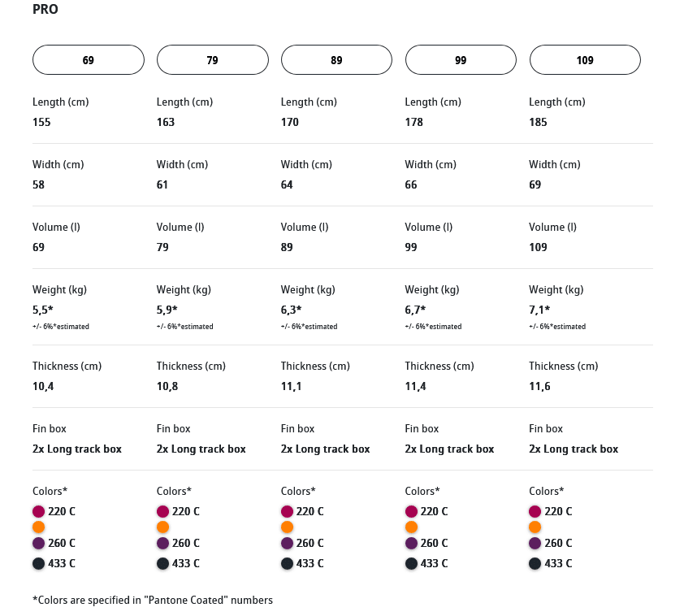This screenshot has width=684, height=616.
Task: Choose the dark 433 C swatch for size 89
Action: tap(288, 563)
